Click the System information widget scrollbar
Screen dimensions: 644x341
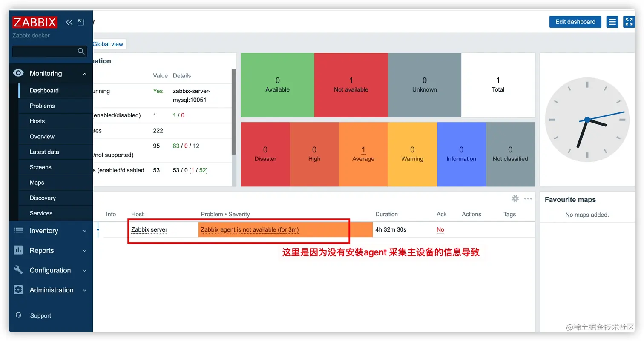pos(234,112)
